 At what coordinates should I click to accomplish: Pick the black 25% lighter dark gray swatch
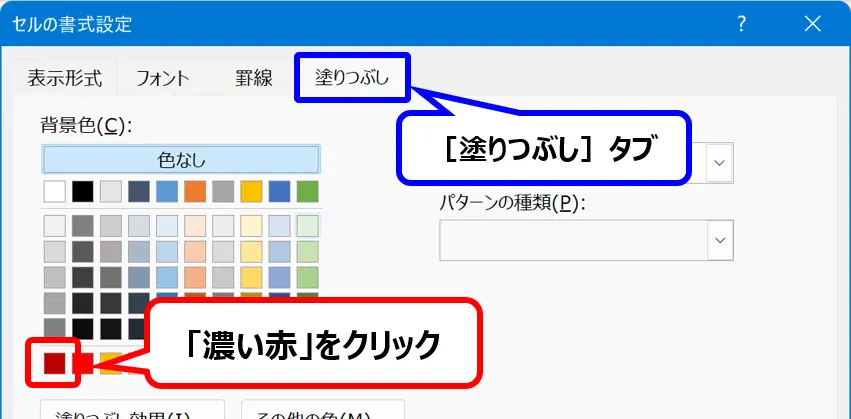click(82, 277)
